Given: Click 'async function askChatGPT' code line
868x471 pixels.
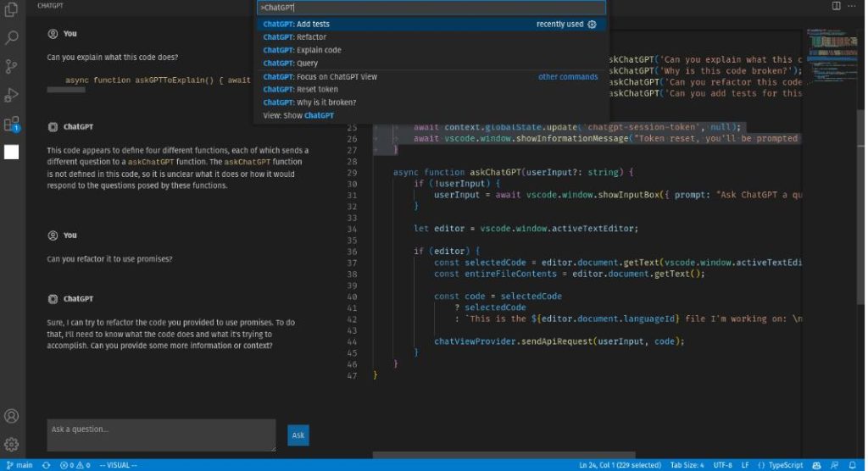Looking at the screenshot, I should click(513, 173).
